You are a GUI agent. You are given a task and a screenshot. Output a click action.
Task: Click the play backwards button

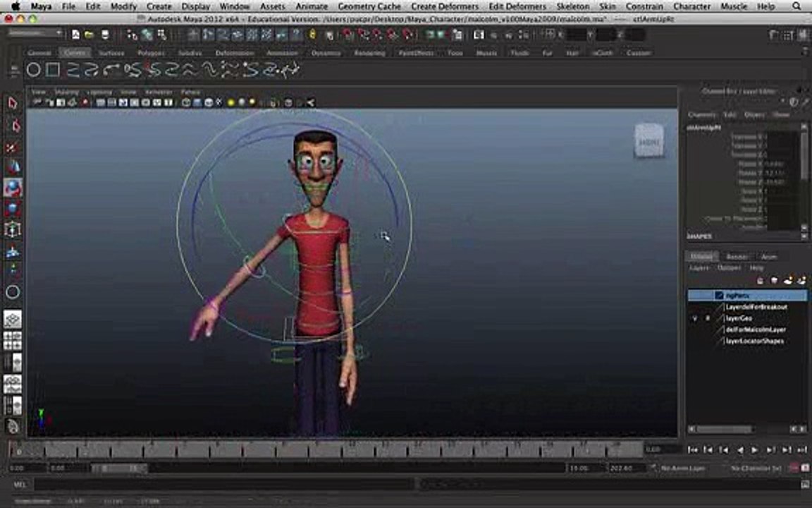point(739,450)
